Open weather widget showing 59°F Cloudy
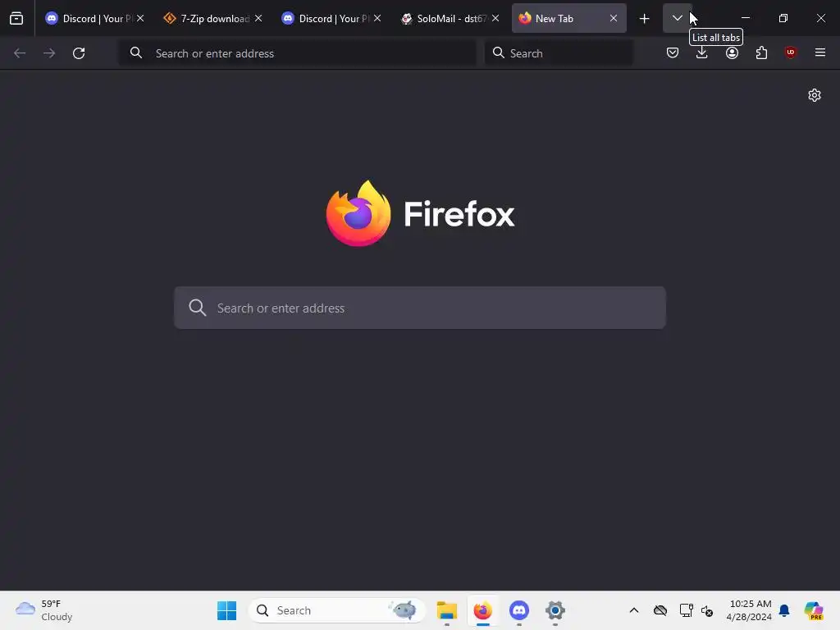Viewport: 840px width, 630px height. [44, 610]
